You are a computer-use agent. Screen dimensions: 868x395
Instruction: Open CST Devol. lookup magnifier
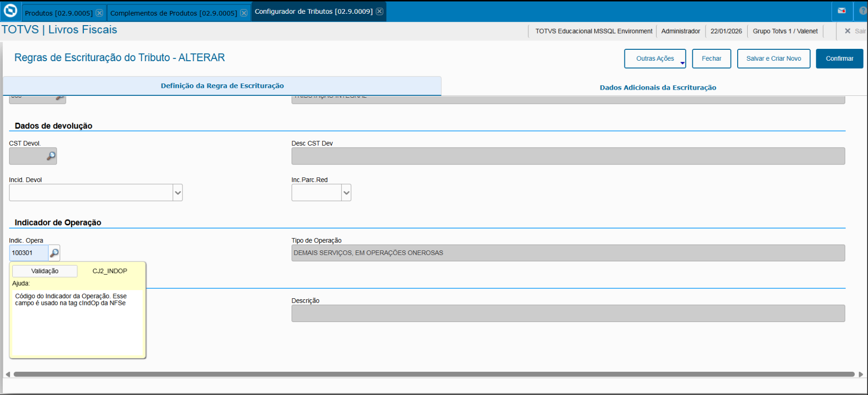tap(51, 156)
